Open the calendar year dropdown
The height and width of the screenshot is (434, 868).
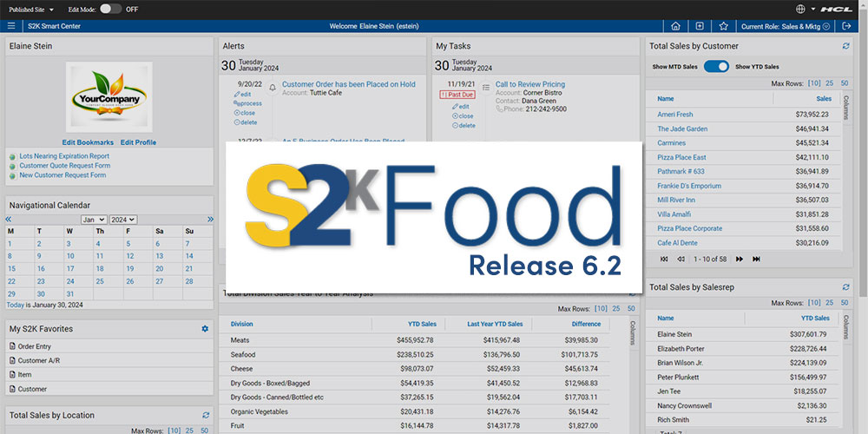pyautogui.click(x=123, y=220)
